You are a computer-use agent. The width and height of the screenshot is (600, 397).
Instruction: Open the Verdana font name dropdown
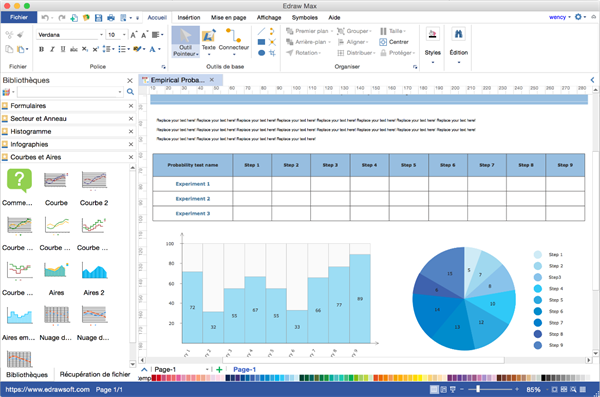click(x=101, y=35)
